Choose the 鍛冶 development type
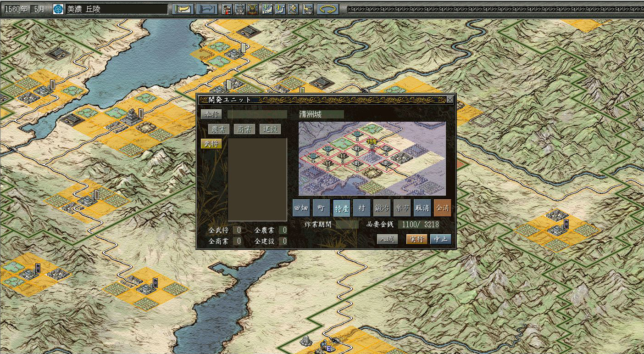 pyautogui.click(x=382, y=208)
